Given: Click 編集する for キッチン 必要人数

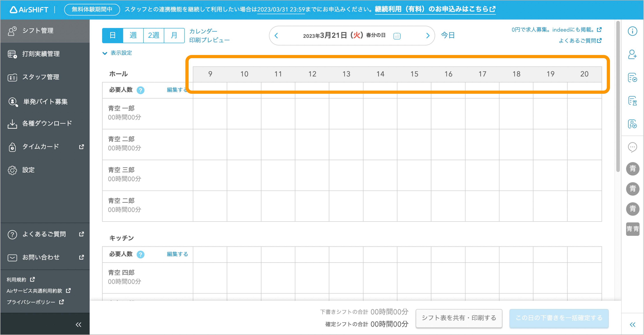Looking at the screenshot, I should (x=177, y=254).
